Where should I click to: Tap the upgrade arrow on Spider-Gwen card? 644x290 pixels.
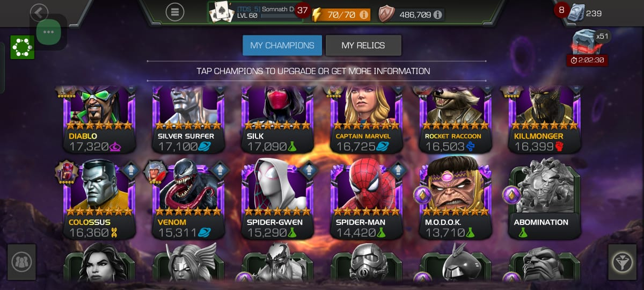pyautogui.click(x=309, y=171)
